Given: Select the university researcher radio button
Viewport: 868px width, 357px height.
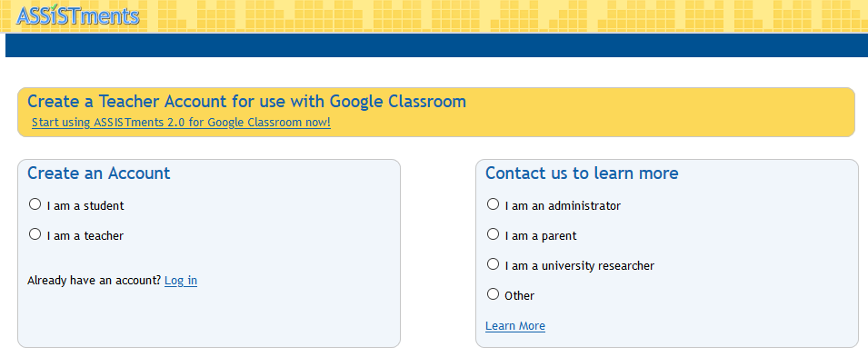Looking at the screenshot, I should coord(493,264).
